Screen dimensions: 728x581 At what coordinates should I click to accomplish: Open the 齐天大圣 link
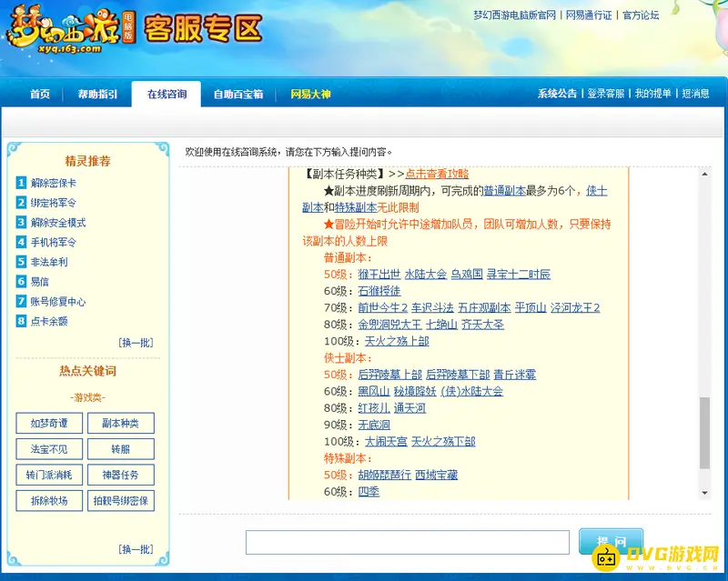click(x=483, y=325)
